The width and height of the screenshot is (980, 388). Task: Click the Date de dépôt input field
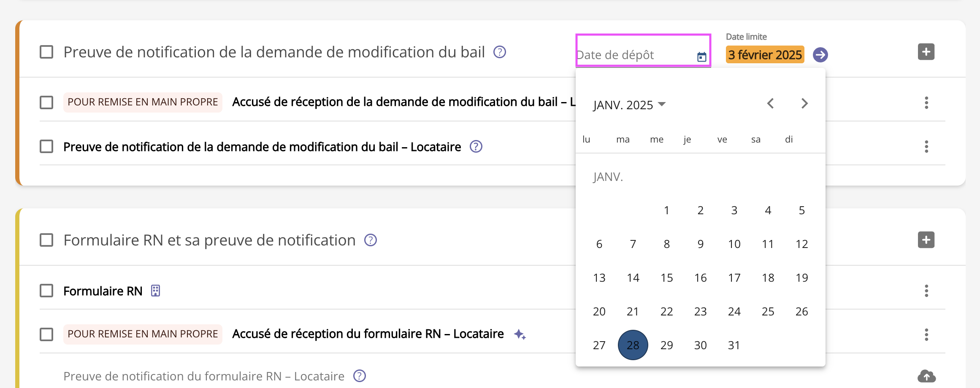(x=633, y=55)
